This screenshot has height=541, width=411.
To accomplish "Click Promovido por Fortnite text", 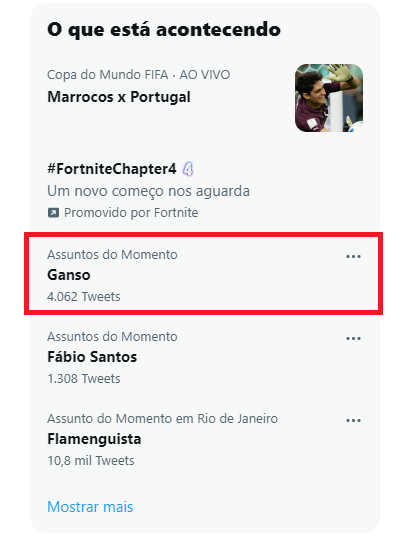I will (131, 213).
